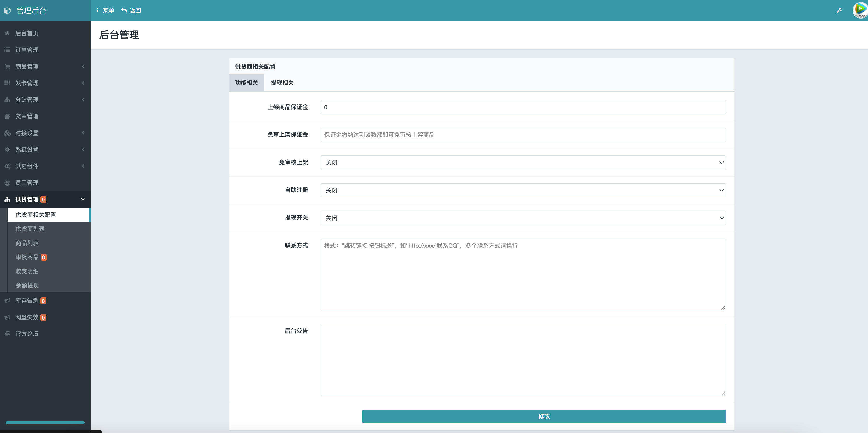Click the list icon beside 订单管理
This screenshot has height=433, width=868.
tap(7, 50)
